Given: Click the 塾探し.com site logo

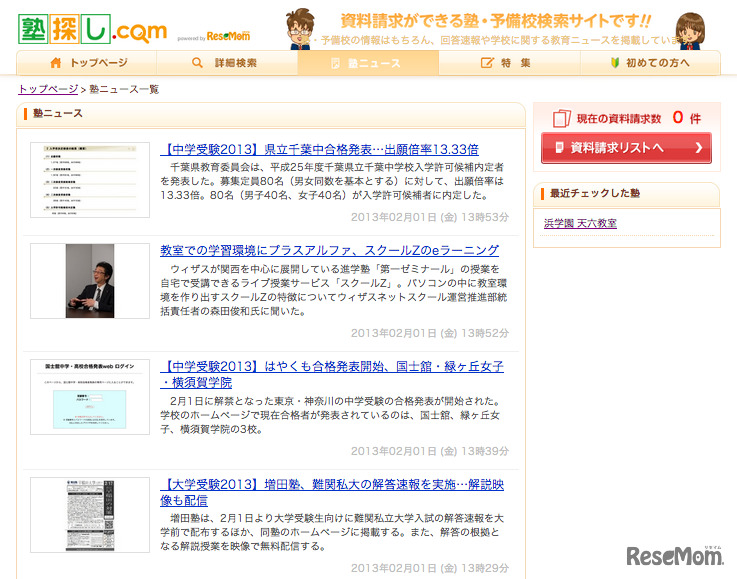Looking at the screenshot, I should point(92,29).
